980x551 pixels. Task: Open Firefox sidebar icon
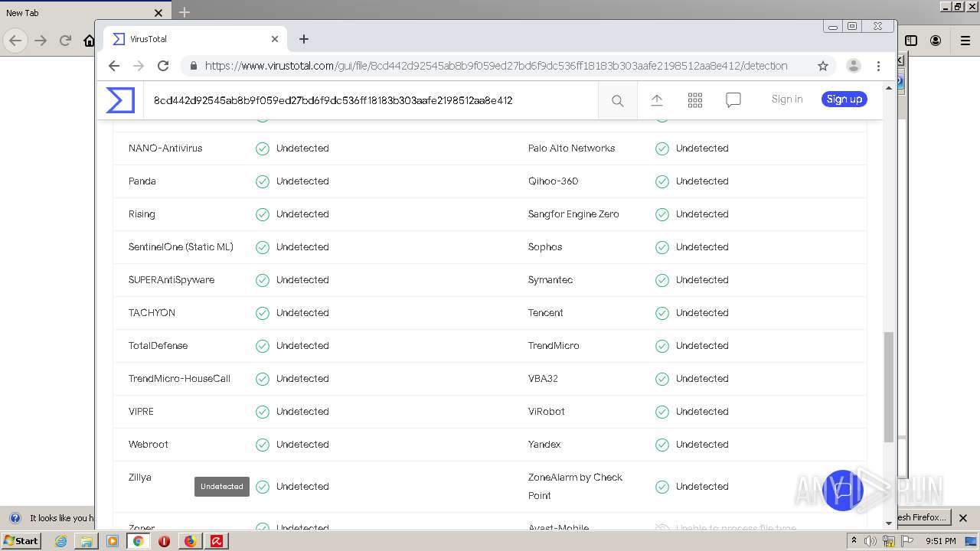click(x=911, y=41)
